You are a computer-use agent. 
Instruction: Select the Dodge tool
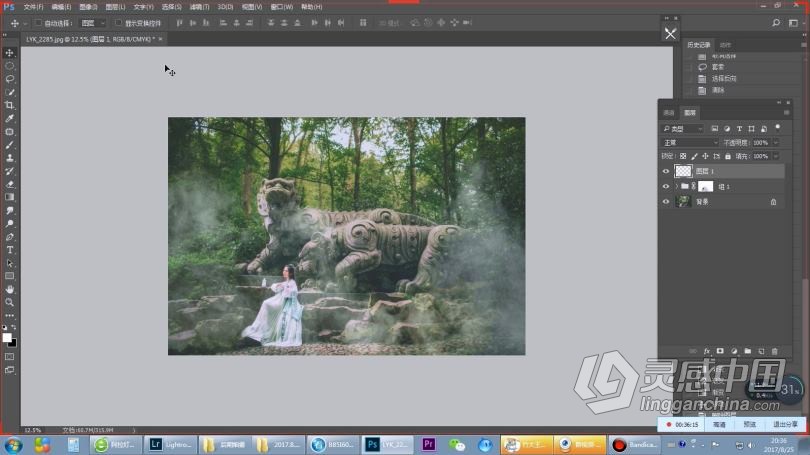pyautogui.click(x=9, y=224)
